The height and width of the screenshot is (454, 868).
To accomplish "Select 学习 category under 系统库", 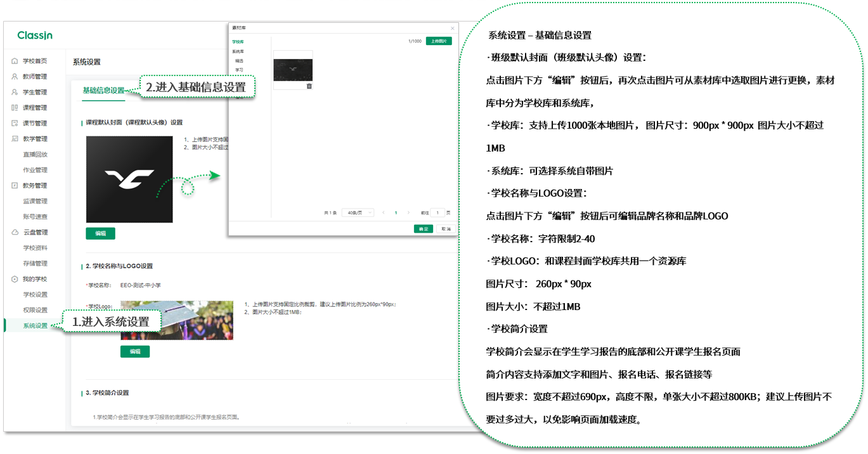I will tap(239, 70).
